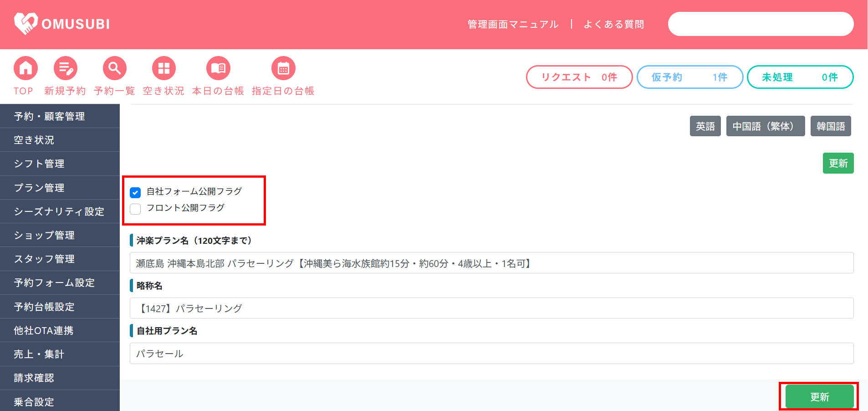The image size is (868, 411).
Task: Open 本日の台帳 book icon
Action: (218, 68)
